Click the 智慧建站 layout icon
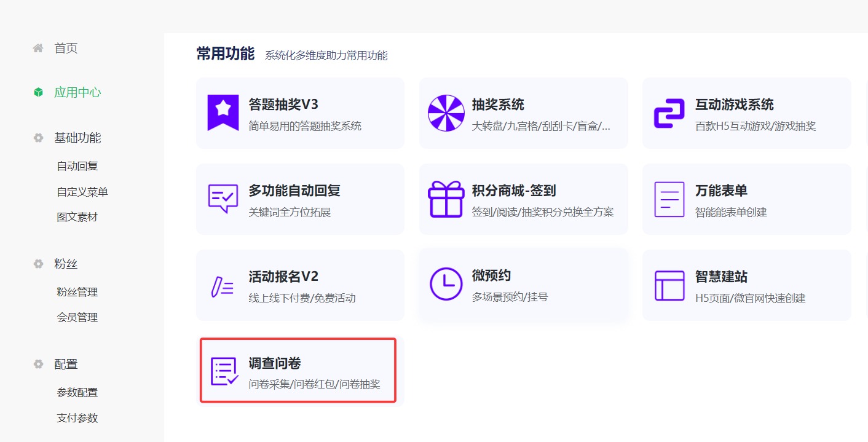The image size is (868, 442). [669, 285]
